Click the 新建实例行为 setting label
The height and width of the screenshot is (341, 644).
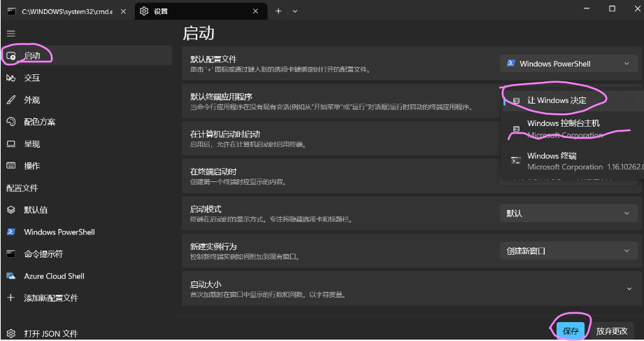point(213,246)
